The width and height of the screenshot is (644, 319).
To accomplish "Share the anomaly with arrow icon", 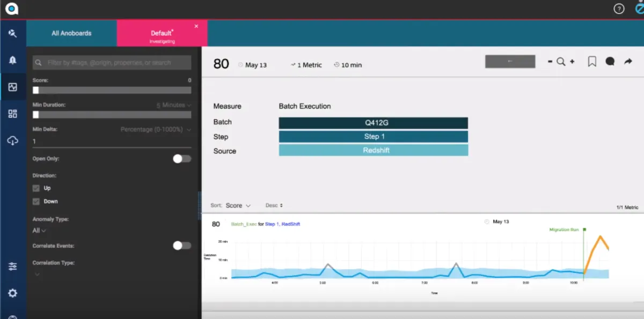I will [x=628, y=62].
